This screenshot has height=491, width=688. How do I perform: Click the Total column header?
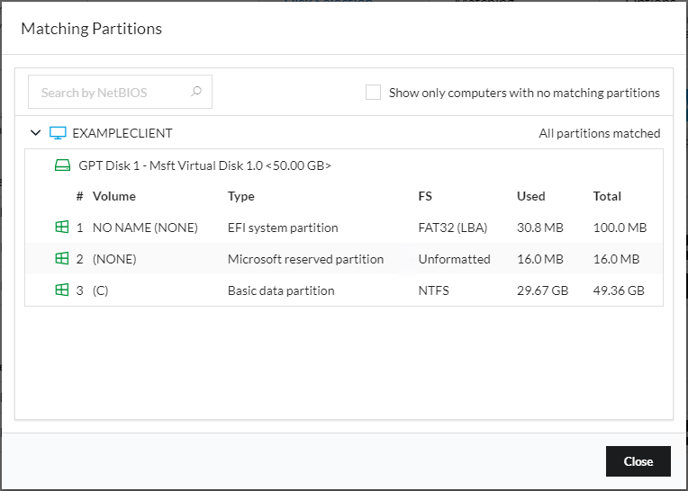coord(607,196)
